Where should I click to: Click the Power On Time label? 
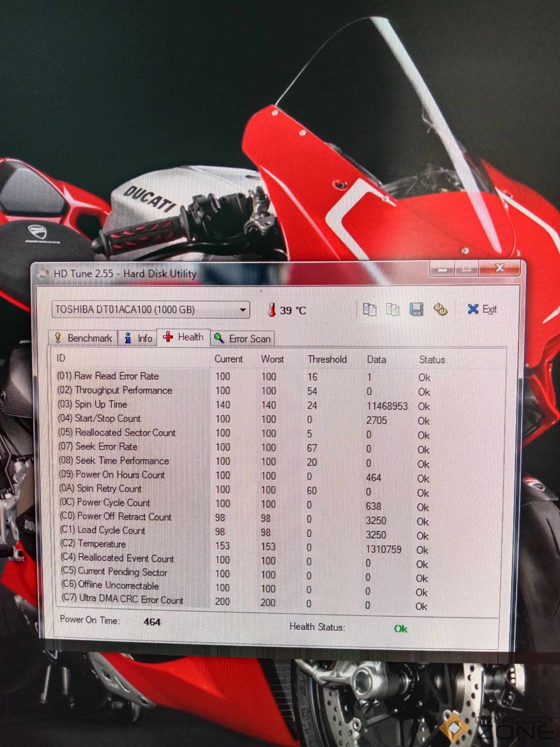pos(90,620)
